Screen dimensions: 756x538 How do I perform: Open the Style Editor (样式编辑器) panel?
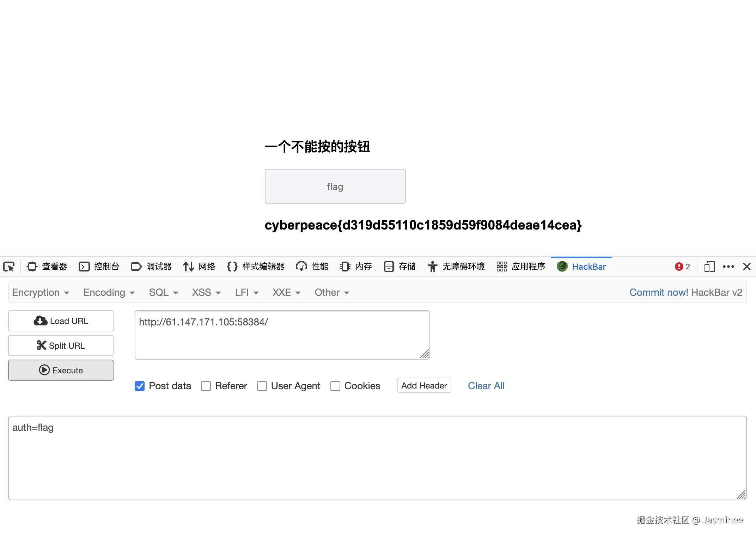tap(256, 267)
